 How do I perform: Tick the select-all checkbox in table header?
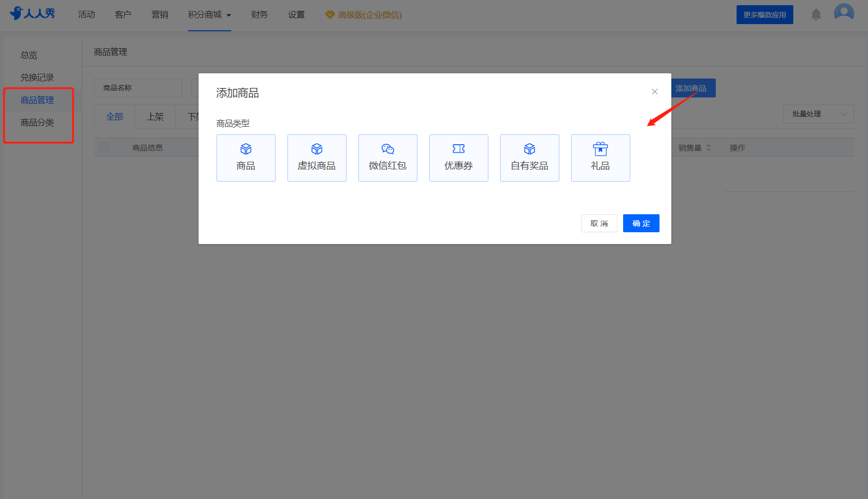(x=104, y=148)
